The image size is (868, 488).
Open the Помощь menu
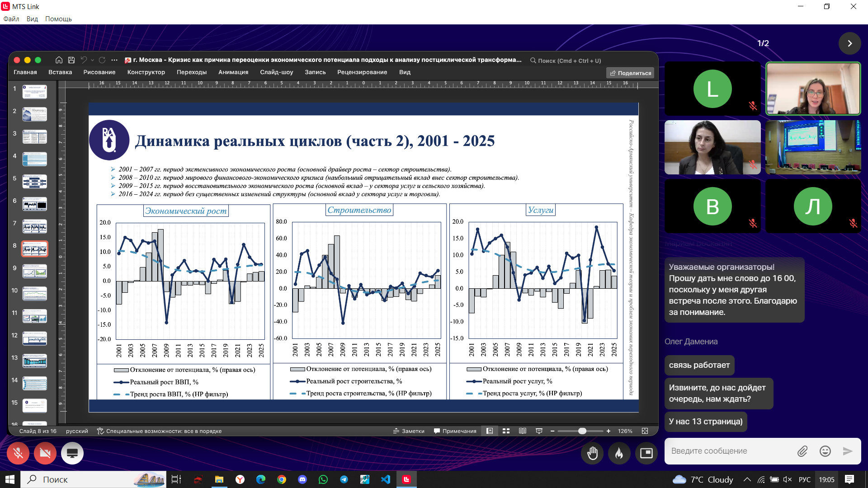pos(58,19)
